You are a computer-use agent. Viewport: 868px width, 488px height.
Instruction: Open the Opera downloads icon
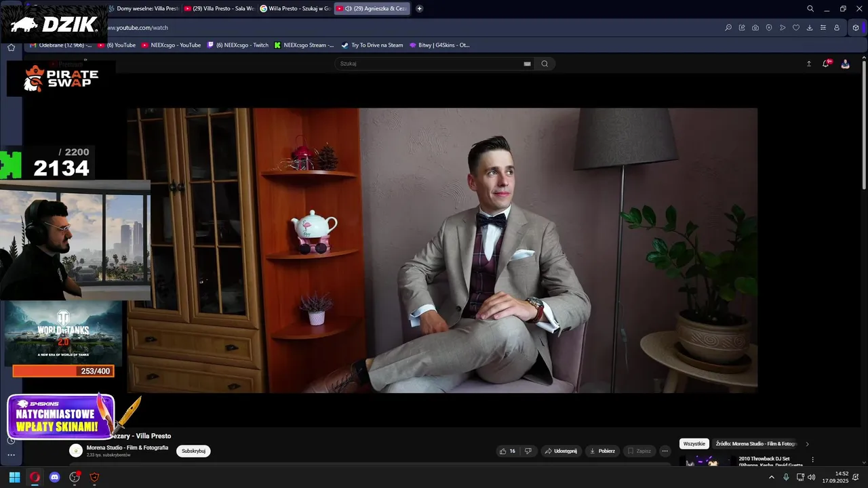click(x=810, y=28)
